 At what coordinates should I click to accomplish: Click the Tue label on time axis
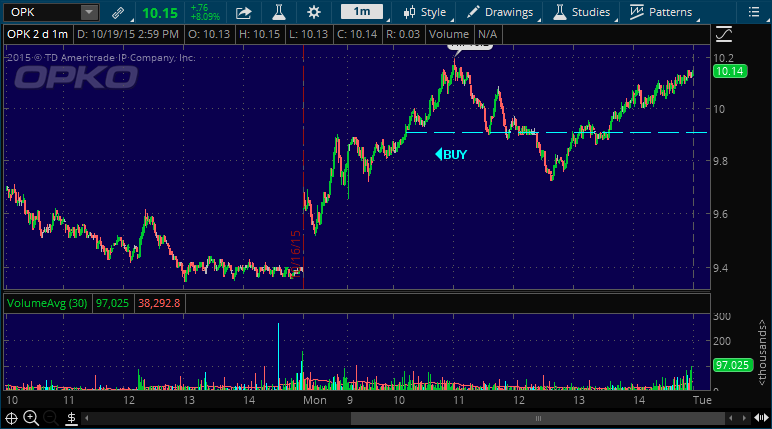(x=702, y=400)
